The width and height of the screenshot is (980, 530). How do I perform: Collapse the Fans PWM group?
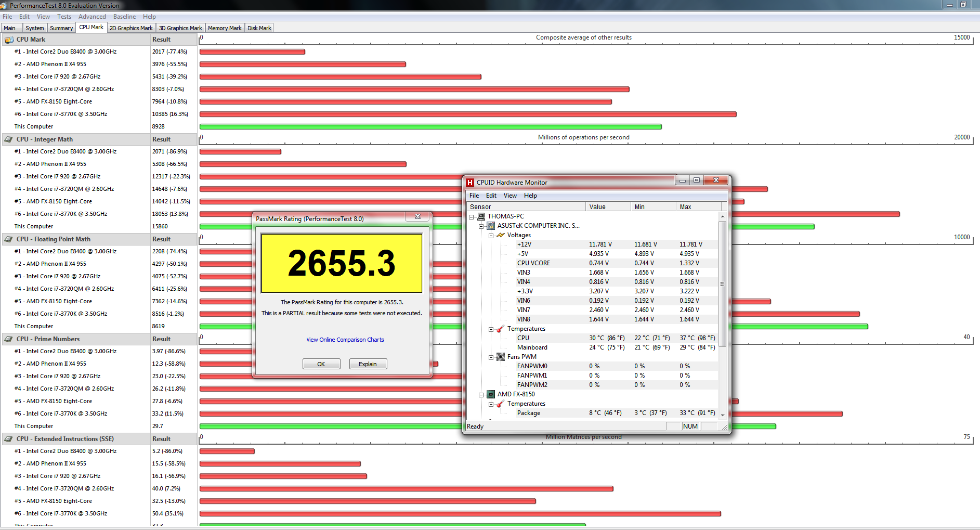[x=491, y=357]
